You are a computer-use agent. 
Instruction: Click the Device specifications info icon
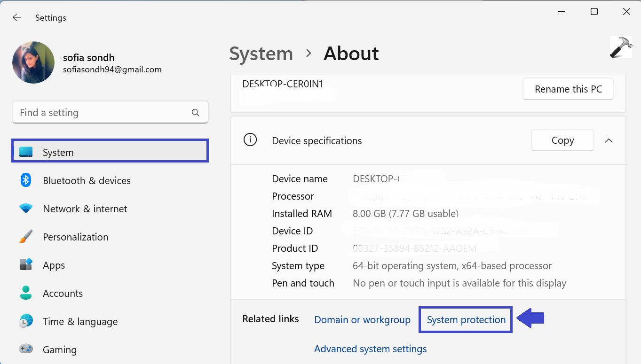click(x=250, y=140)
